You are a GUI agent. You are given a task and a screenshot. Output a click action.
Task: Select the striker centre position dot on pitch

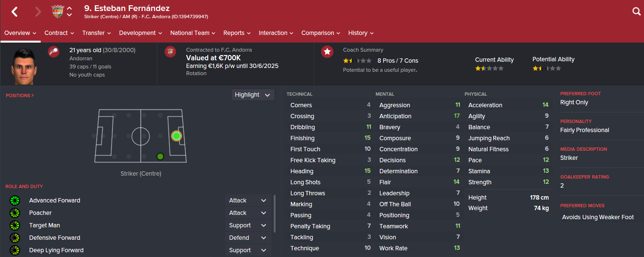(177, 136)
